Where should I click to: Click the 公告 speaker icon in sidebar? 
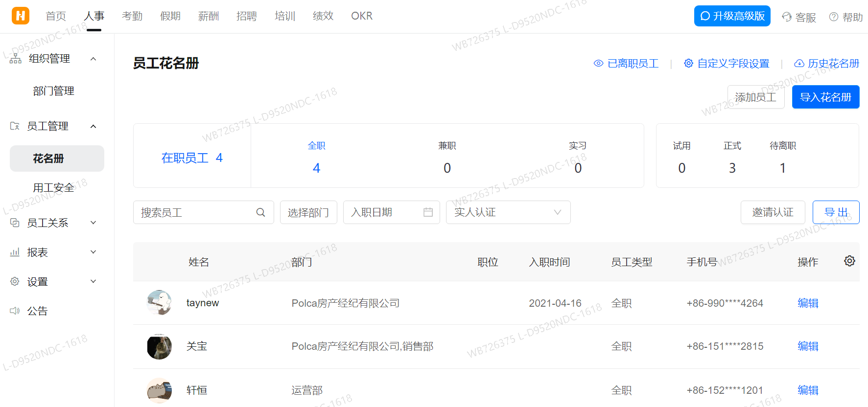point(15,311)
